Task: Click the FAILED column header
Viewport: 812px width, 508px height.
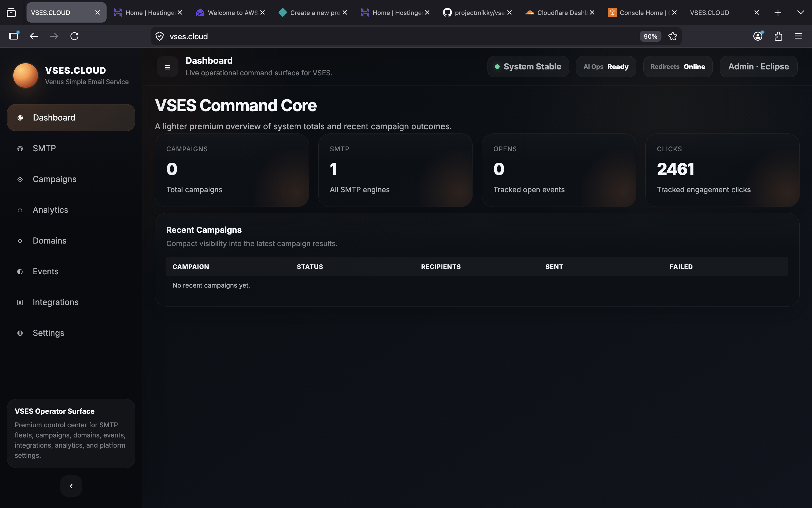Action: coord(681,267)
